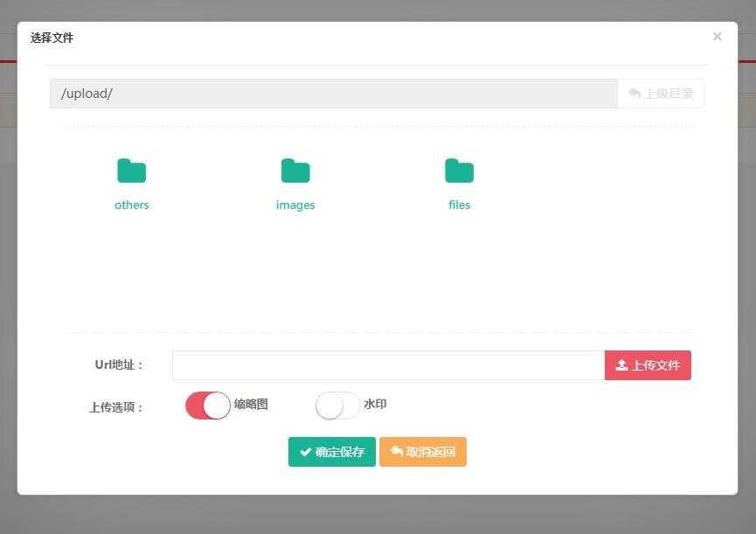Screen dimensions: 756x534
Task: Confirm with the 确定保存 button
Action: pos(332,452)
